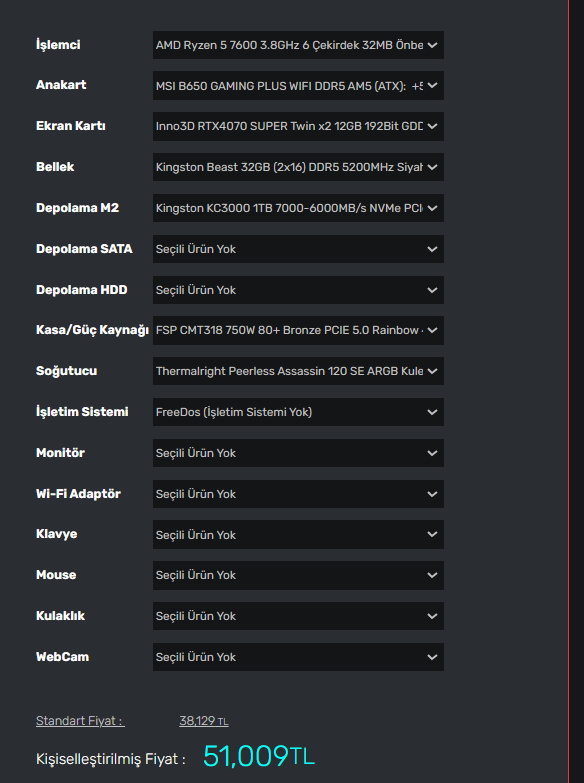The height and width of the screenshot is (783, 584).
Task: Click the chevron arrow for Klavye
Action: click(433, 534)
